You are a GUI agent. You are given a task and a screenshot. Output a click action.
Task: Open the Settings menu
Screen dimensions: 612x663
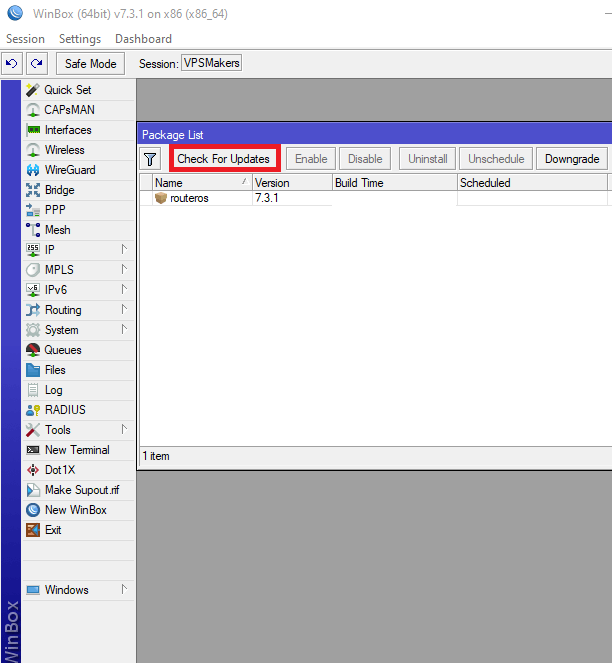[x=80, y=39]
